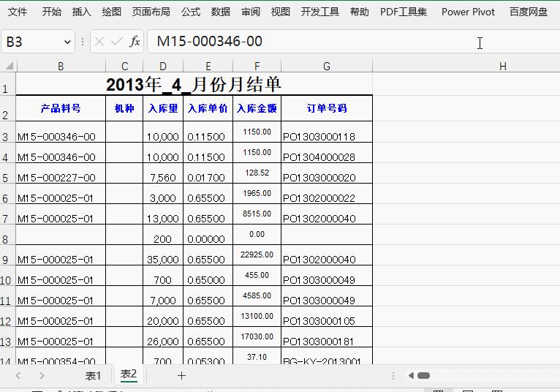Click the 入库单价 header cell

coord(208,108)
